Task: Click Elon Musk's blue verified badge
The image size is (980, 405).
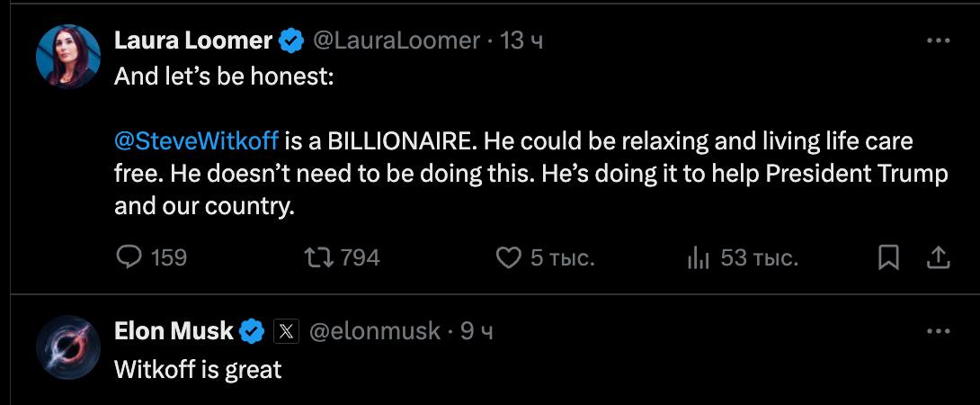Action: tap(252, 331)
